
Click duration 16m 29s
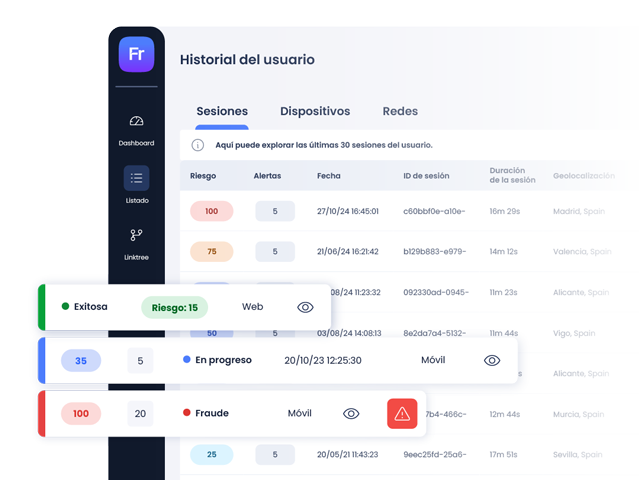coord(504,211)
